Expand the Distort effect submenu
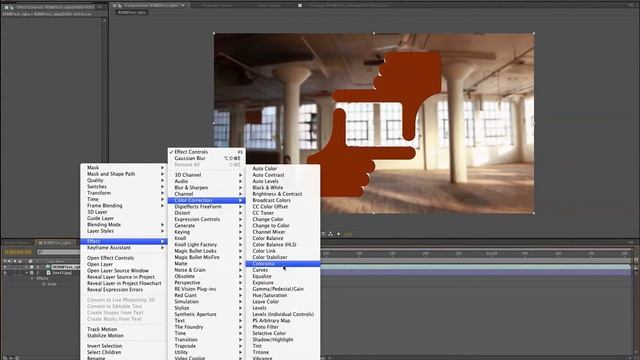Screen dimensions: 640x360 (x=207, y=213)
